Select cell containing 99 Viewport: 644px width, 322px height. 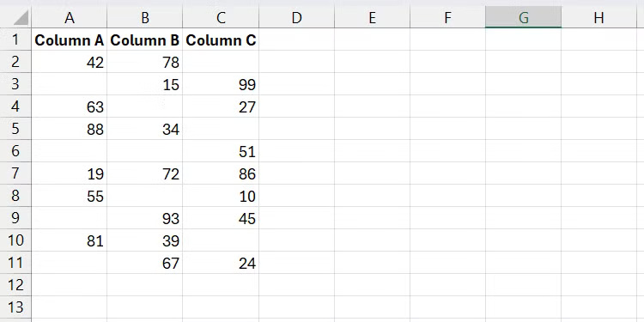(221, 84)
